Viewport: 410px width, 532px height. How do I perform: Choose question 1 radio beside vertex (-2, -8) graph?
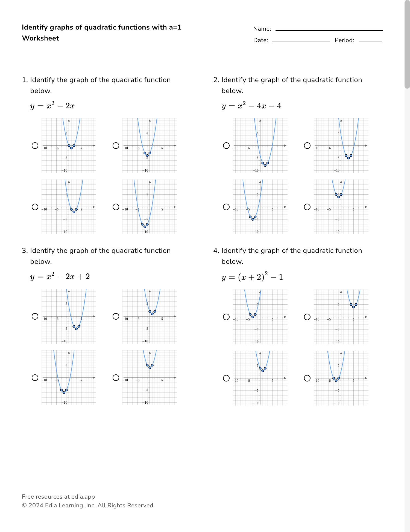pos(116,207)
